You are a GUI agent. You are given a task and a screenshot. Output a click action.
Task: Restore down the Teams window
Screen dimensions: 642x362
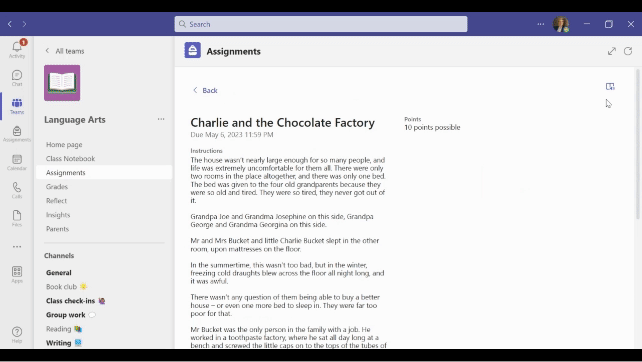609,24
